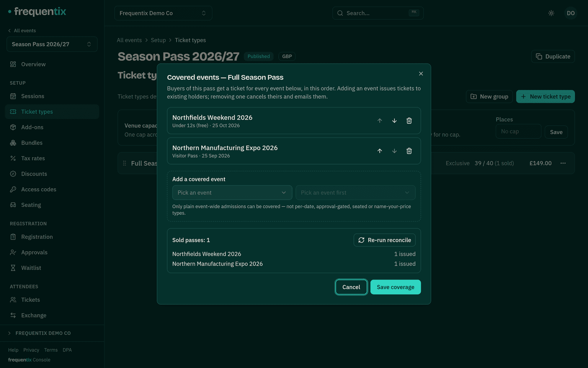
Task: Open Privacy footer link
Action: [x=31, y=350]
